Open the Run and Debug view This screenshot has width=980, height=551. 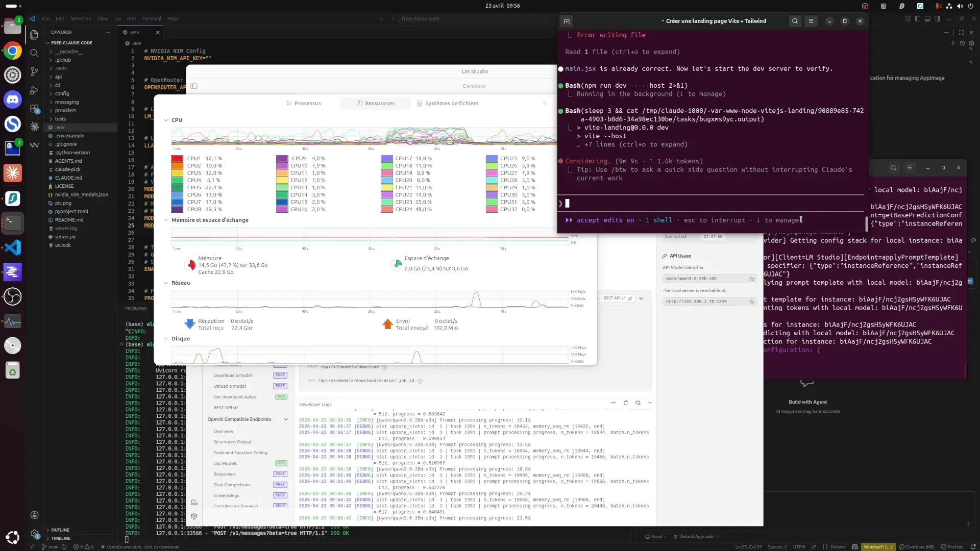(34, 90)
